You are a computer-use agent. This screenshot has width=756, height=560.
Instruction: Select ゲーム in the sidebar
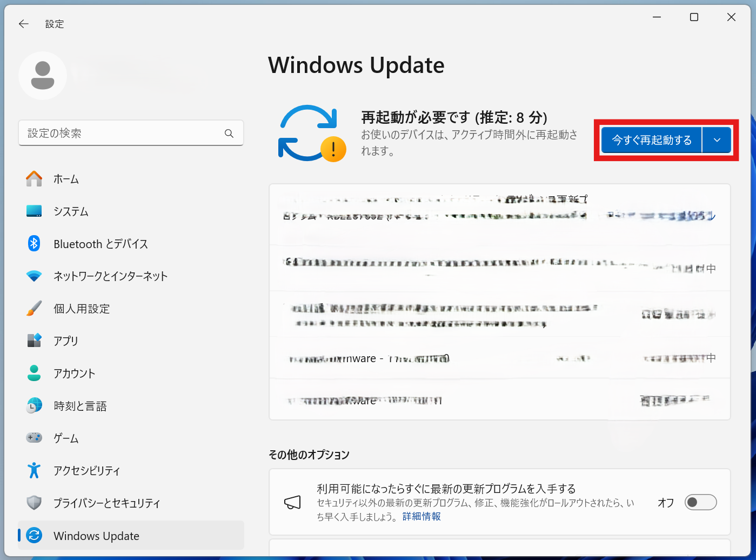pyautogui.click(x=131, y=438)
